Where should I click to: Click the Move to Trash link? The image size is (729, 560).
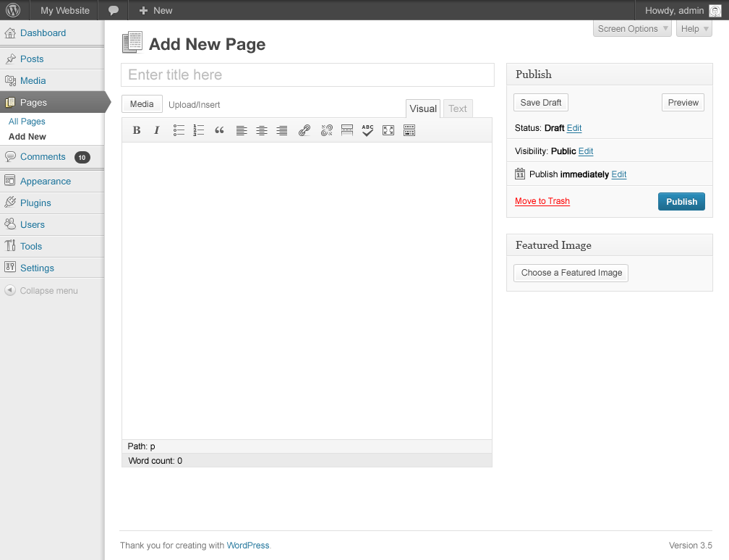[x=542, y=201]
